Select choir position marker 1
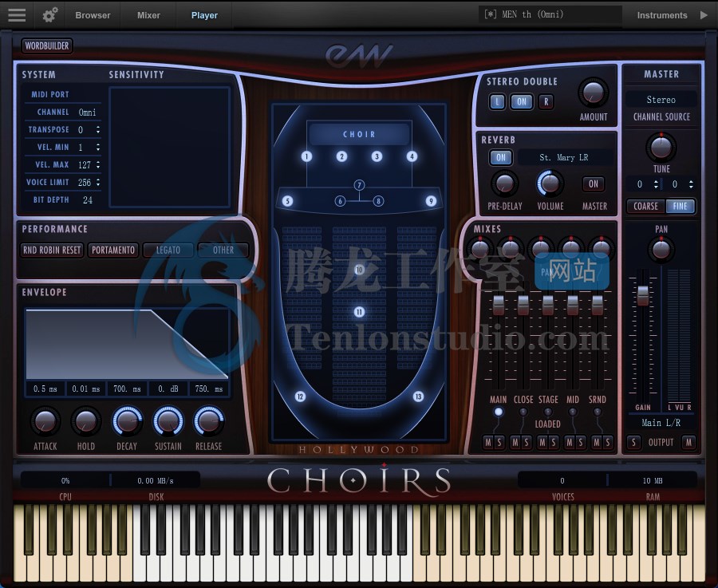Image resolution: width=718 pixels, height=588 pixels. (307, 156)
